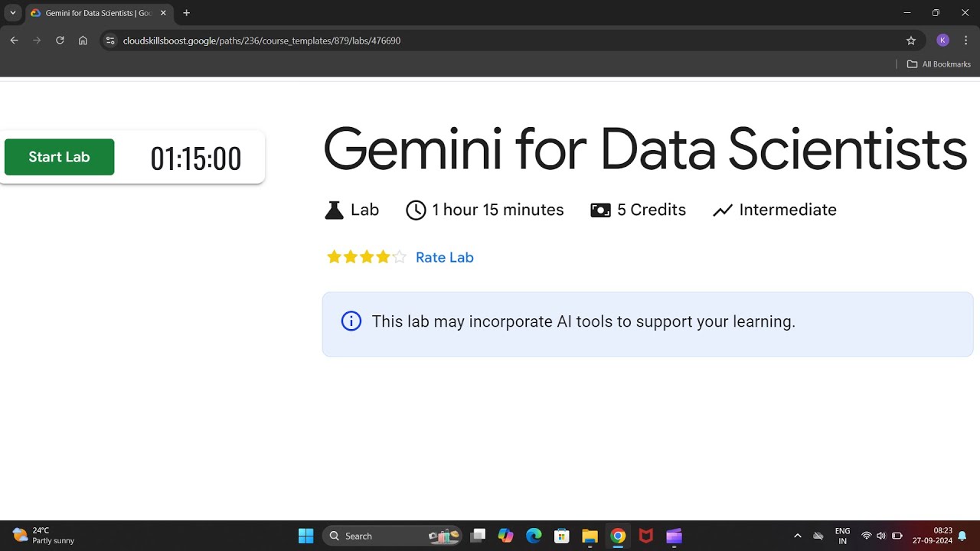Select the Gemini for Data Scientists tab
980x551 pixels.
[x=98, y=13]
